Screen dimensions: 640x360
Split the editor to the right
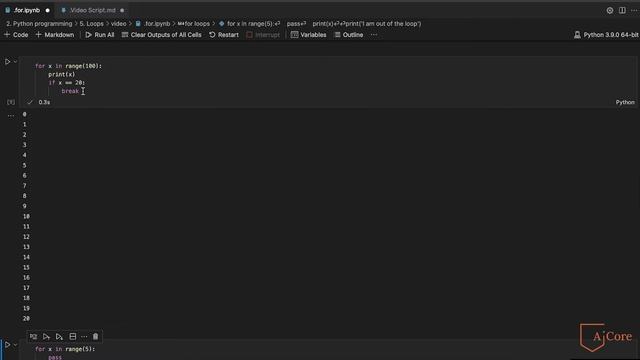622,11
